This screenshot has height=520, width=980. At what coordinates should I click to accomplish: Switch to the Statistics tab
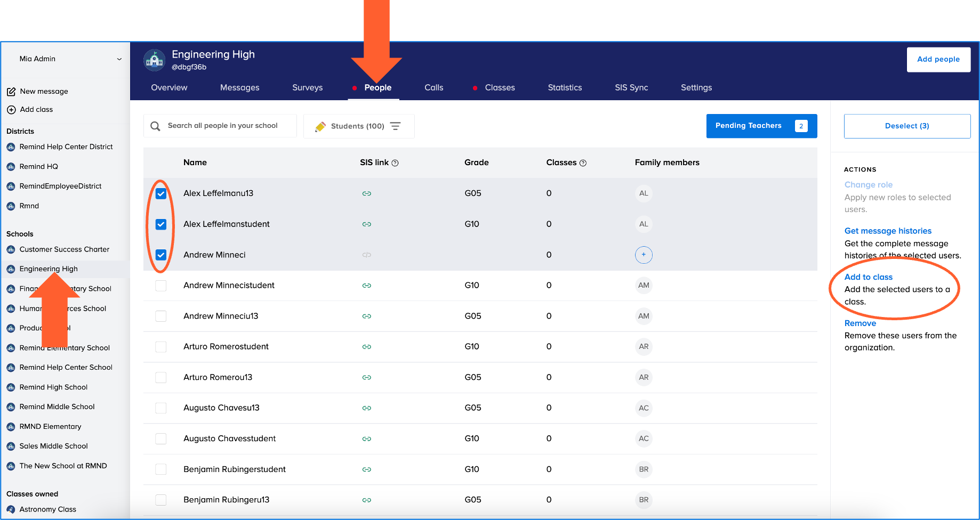click(565, 87)
